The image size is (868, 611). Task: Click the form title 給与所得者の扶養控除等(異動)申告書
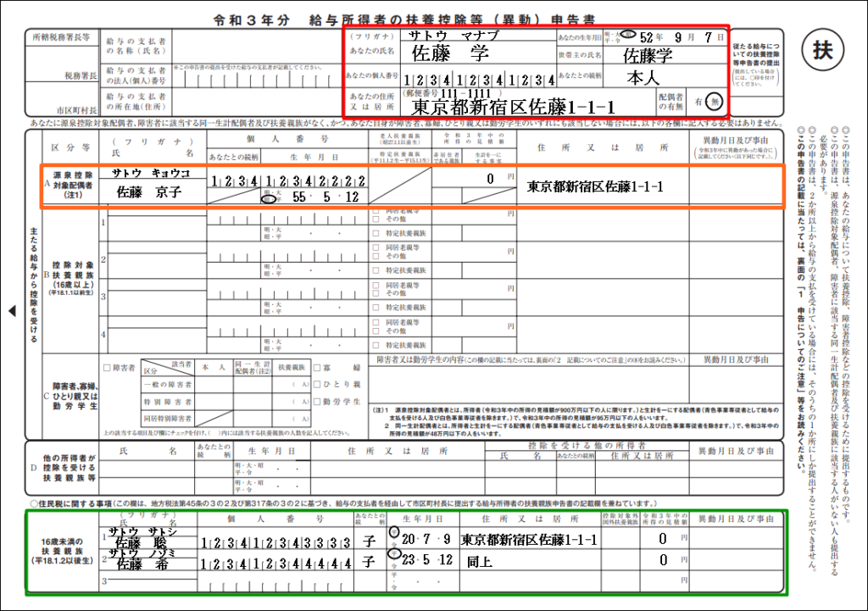(452, 20)
